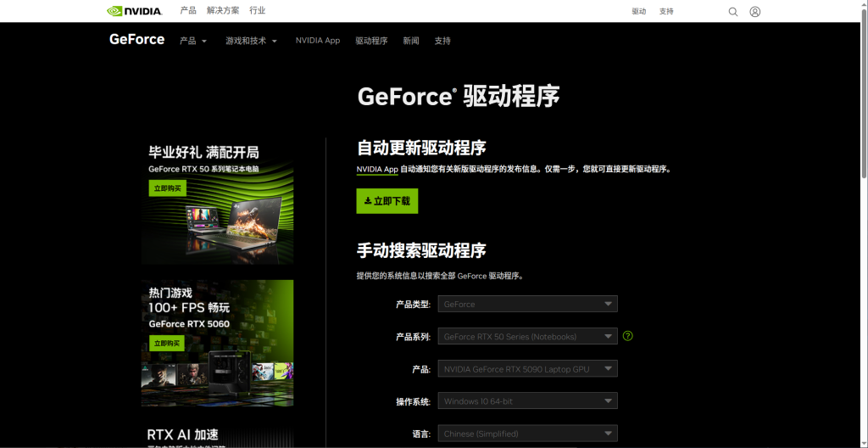Click the RTX AI 加速 banner heading
868x448 pixels.
pos(183,434)
